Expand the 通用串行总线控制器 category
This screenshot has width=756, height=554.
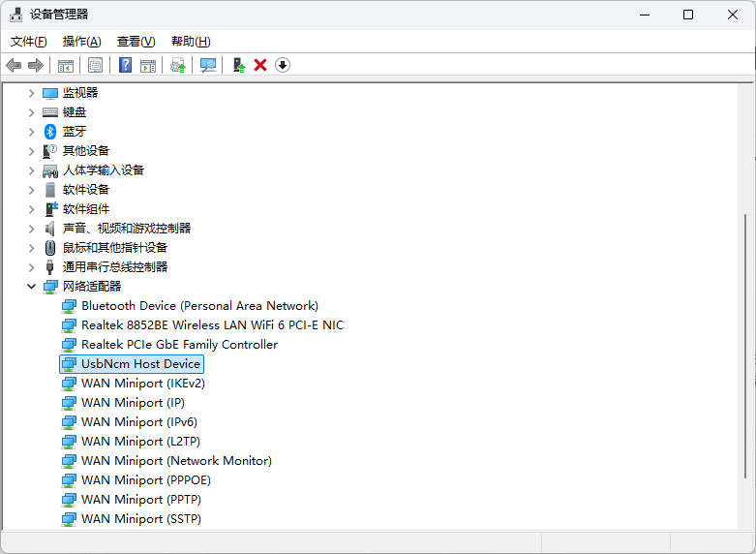(x=31, y=267)
